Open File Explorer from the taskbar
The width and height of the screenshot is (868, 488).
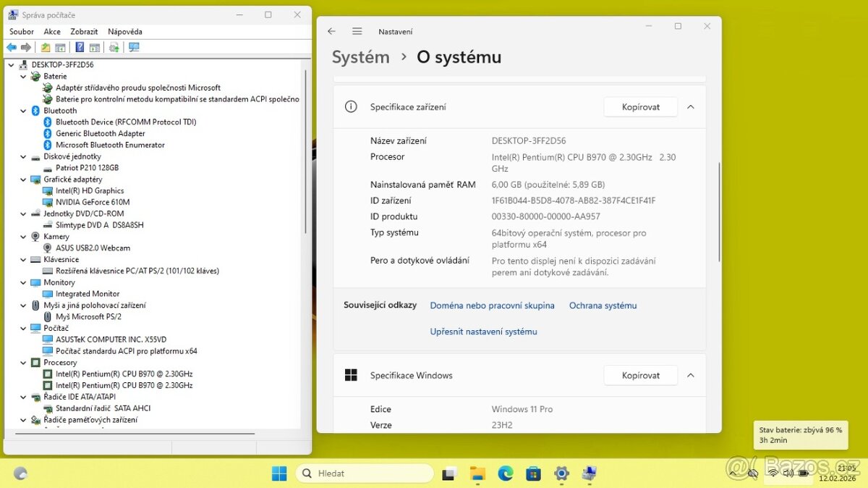[477, 474]
